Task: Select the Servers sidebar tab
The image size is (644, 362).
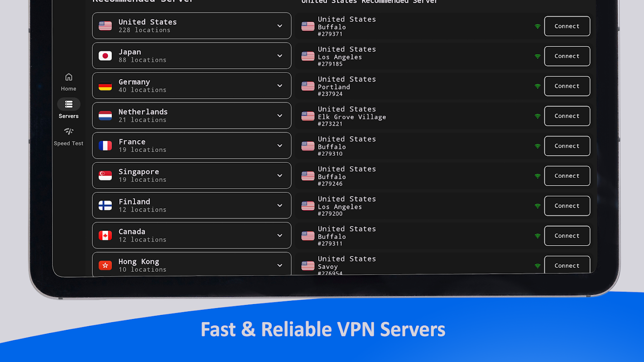Action: click(x=69, y=109)
